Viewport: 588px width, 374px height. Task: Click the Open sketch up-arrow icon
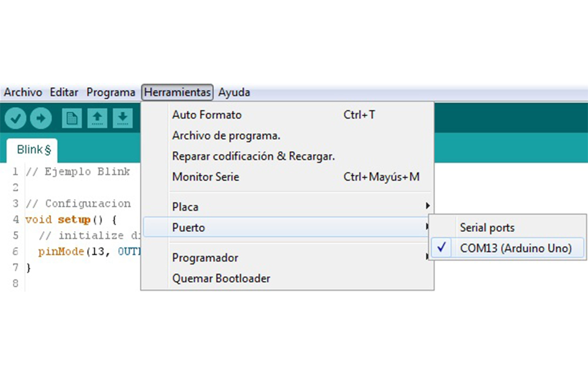[x=97, y=118]
